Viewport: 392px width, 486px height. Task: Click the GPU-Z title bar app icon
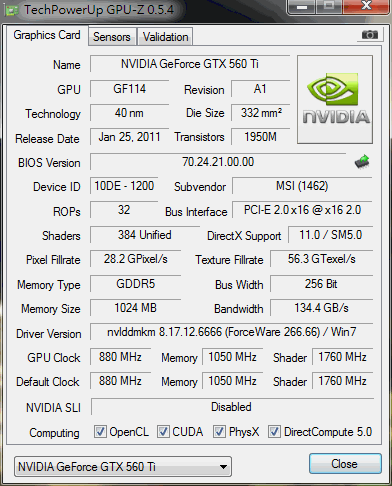point(12,10)
